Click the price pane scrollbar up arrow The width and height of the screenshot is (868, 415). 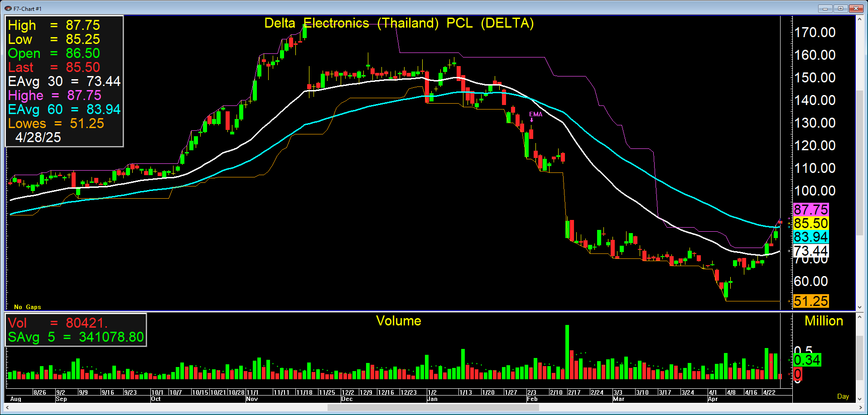[x=859, y=19]
